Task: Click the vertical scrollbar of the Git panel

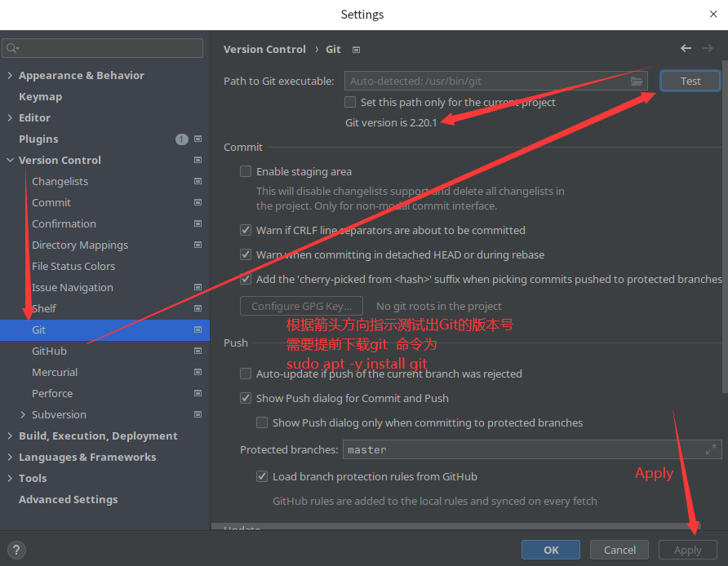Action: 725,227
